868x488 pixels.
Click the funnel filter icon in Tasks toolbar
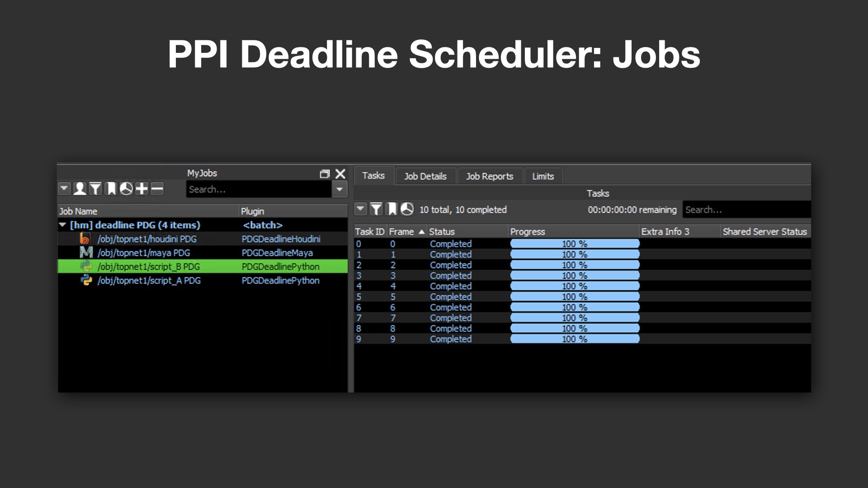pyautogui.click(x=376, y=209)
